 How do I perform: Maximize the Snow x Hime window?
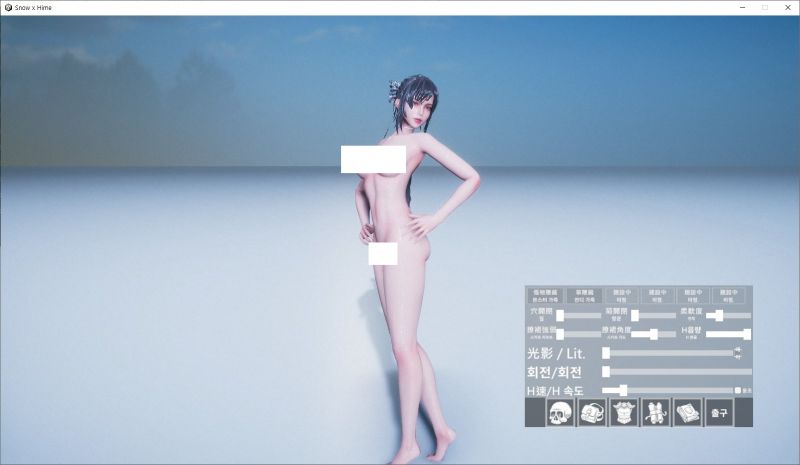point(765,7)
